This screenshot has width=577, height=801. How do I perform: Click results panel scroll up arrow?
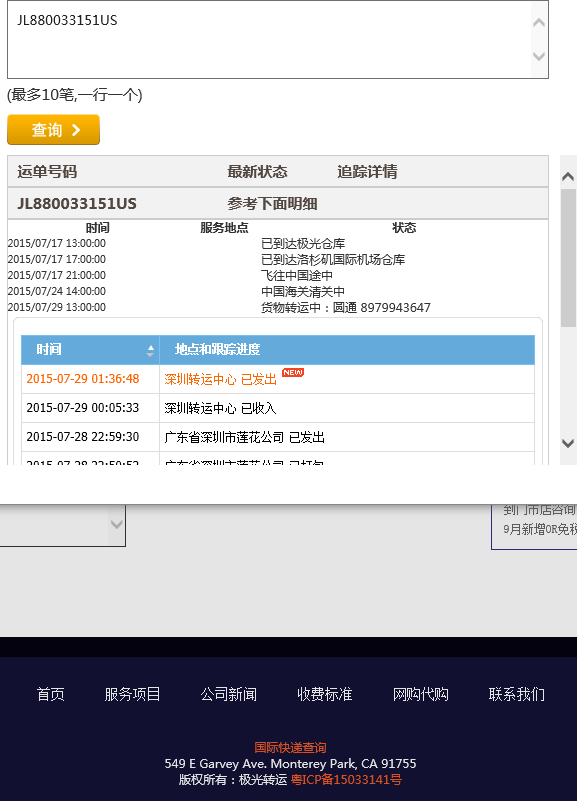[568, 177]
